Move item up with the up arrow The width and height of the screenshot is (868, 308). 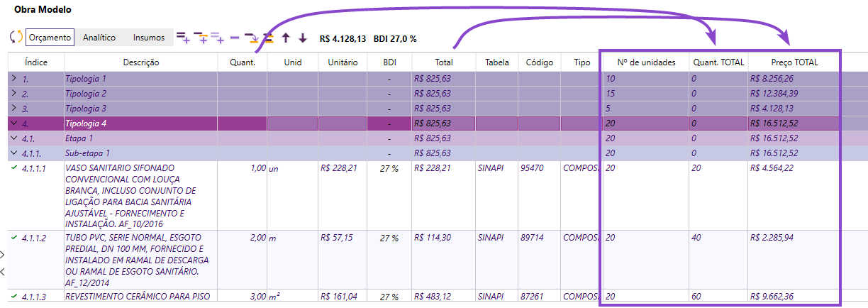click(x=286, y=37)
